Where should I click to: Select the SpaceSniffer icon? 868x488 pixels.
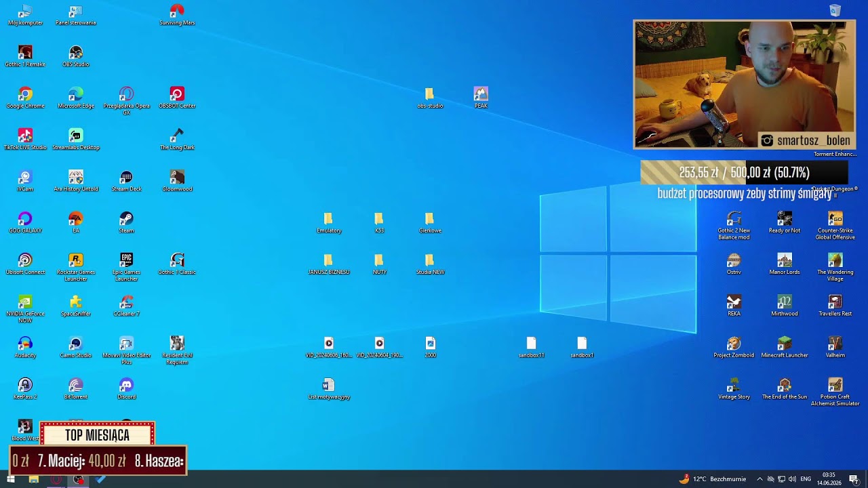click(76, 306)
